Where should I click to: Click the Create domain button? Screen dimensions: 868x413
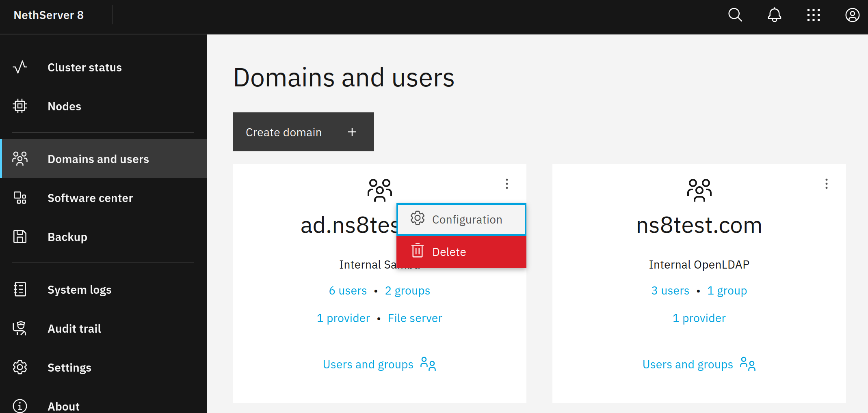click(x=303, y=132)
